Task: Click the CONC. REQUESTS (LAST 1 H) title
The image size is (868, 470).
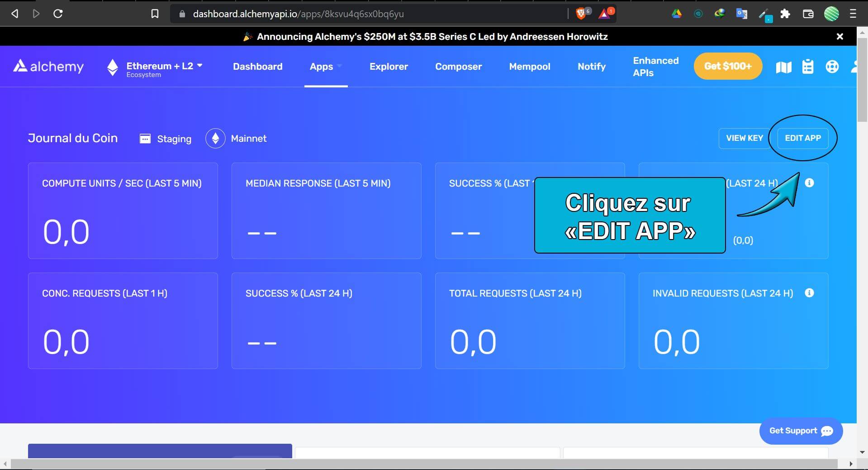Action: [x=104, y=293]
